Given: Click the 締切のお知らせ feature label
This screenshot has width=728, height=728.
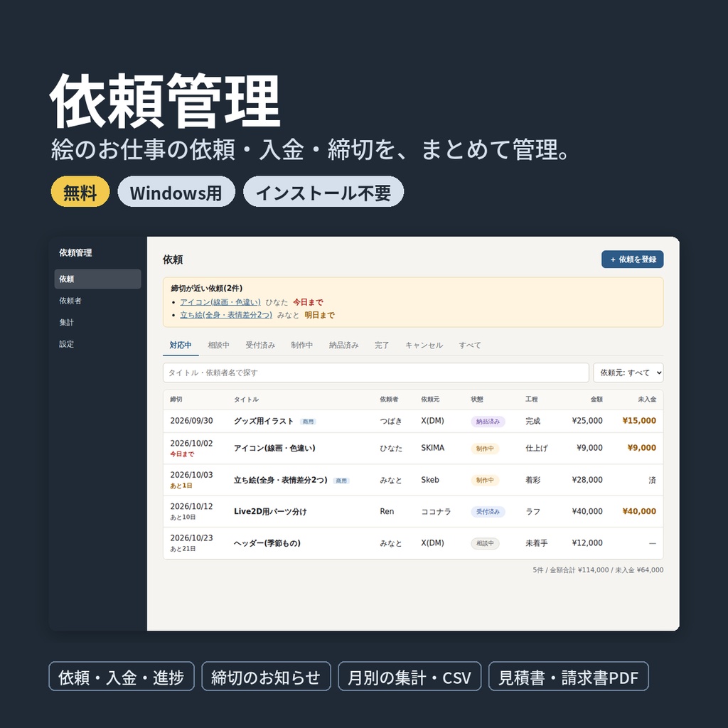Looking at the screenshot, I should coord(266,677).
